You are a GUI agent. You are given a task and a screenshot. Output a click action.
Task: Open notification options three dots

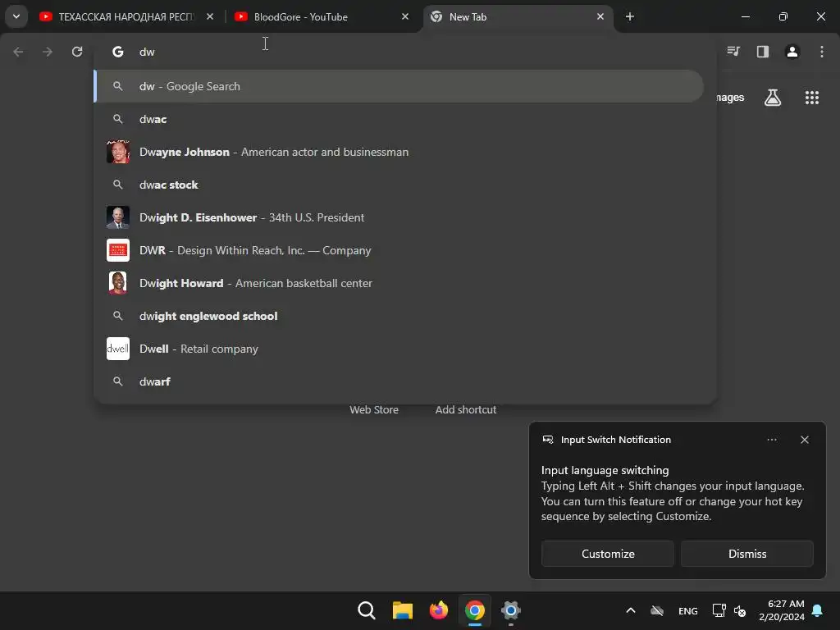[771, 440]
